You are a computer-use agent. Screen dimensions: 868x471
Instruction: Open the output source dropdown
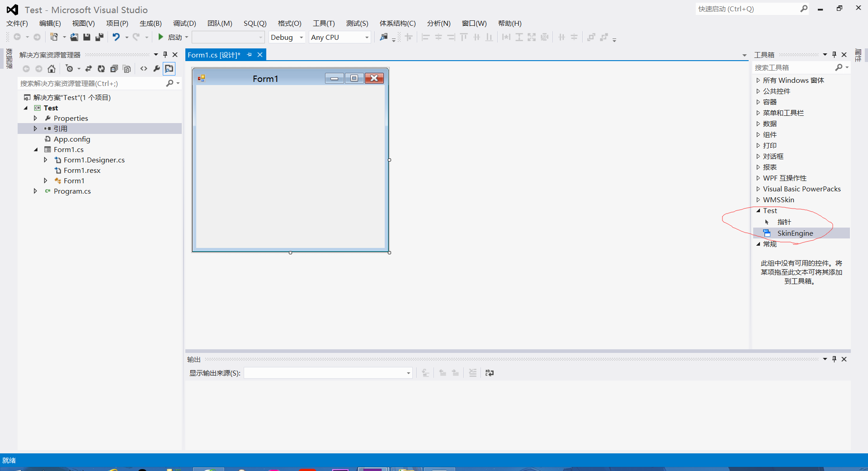pyautogui.click(x=408, y=373)
